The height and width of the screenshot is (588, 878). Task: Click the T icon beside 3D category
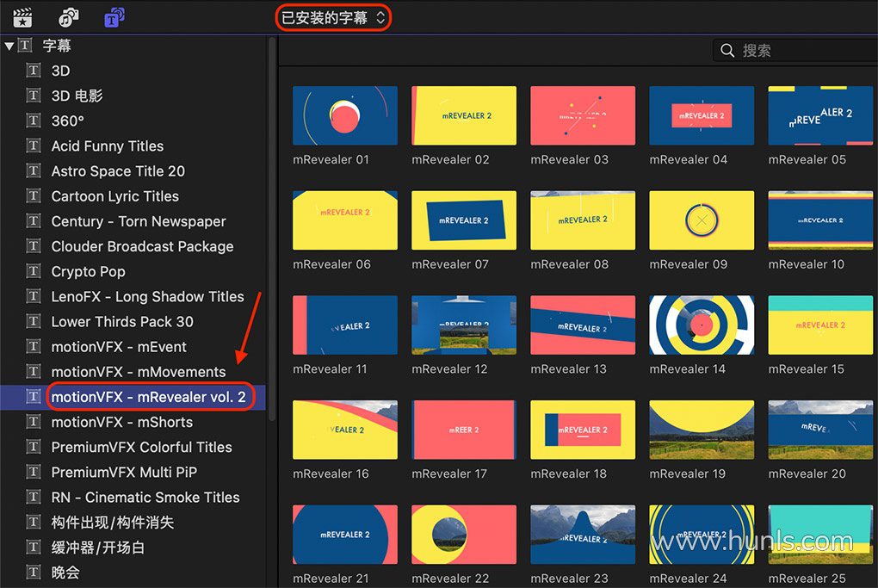34,71
